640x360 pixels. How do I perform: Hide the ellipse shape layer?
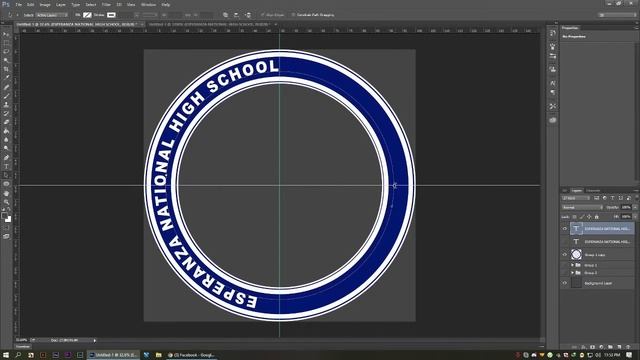coord(565,255)
